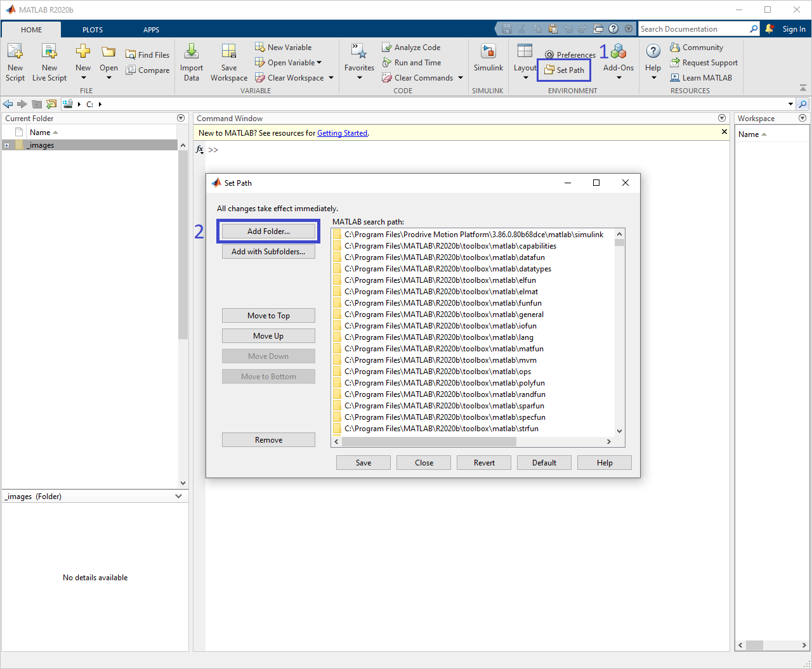This screenshot has width=812, height=669.
Task: Click the Import Data icon
Action: tap(192, 60)
